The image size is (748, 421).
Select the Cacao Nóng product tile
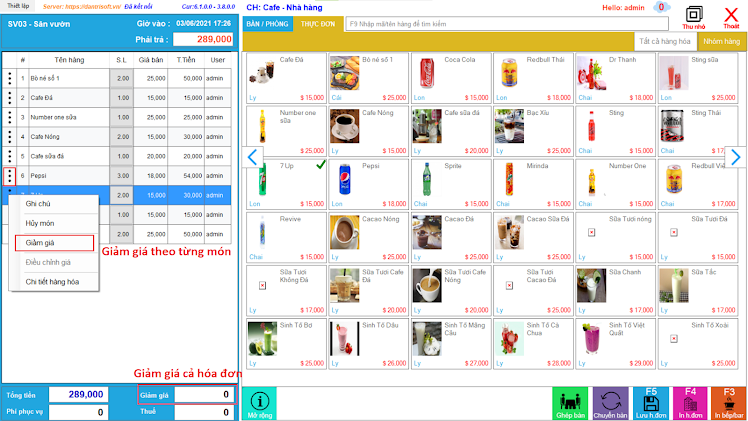click(369, 237)
